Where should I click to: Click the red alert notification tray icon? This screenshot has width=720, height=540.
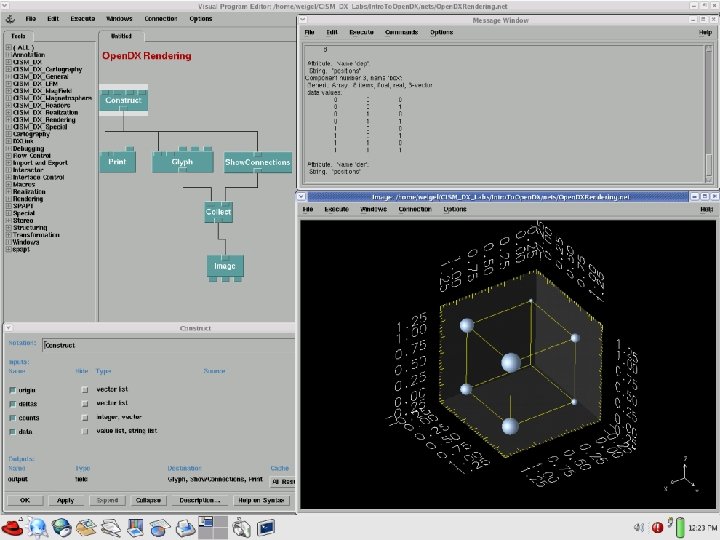click(x=657, y=528)
